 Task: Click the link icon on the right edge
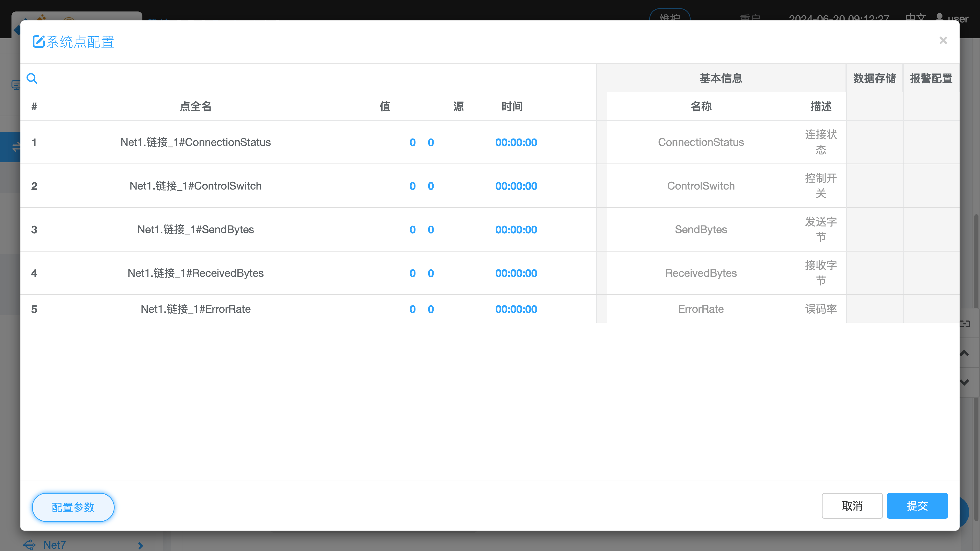click(x=964, y=324)
